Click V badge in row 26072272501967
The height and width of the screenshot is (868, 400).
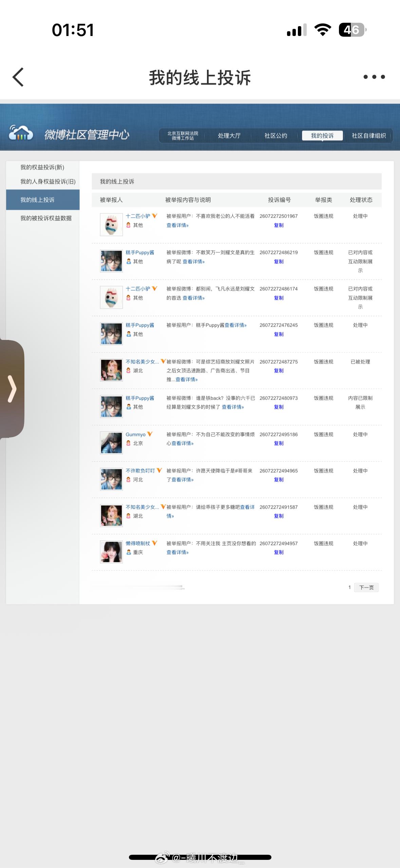tap(154, 216)
